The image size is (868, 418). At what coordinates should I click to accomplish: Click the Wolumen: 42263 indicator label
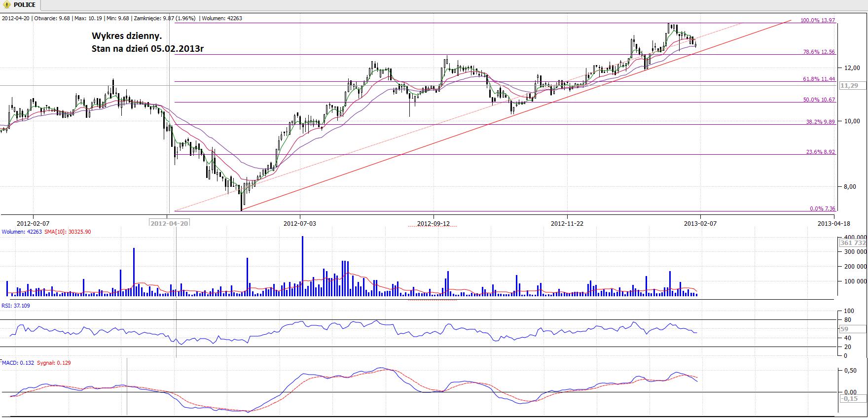pyautogui.click(x=22, y=232)
